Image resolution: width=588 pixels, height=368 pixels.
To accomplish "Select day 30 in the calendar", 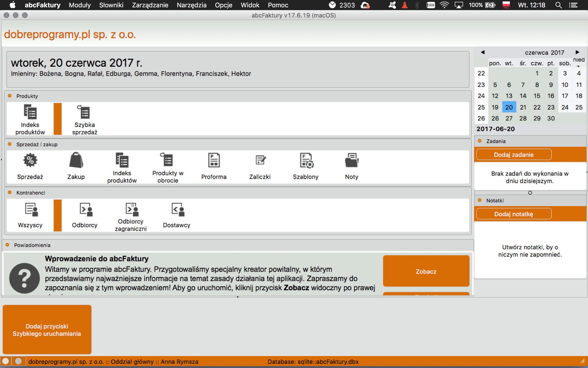I will coord(551,118).
